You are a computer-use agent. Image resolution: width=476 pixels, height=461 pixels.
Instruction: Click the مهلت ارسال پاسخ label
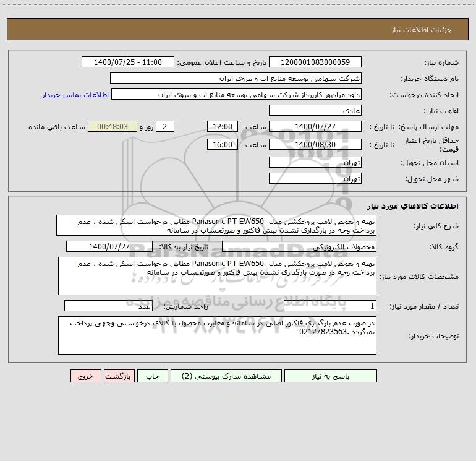tap(429, 127)
